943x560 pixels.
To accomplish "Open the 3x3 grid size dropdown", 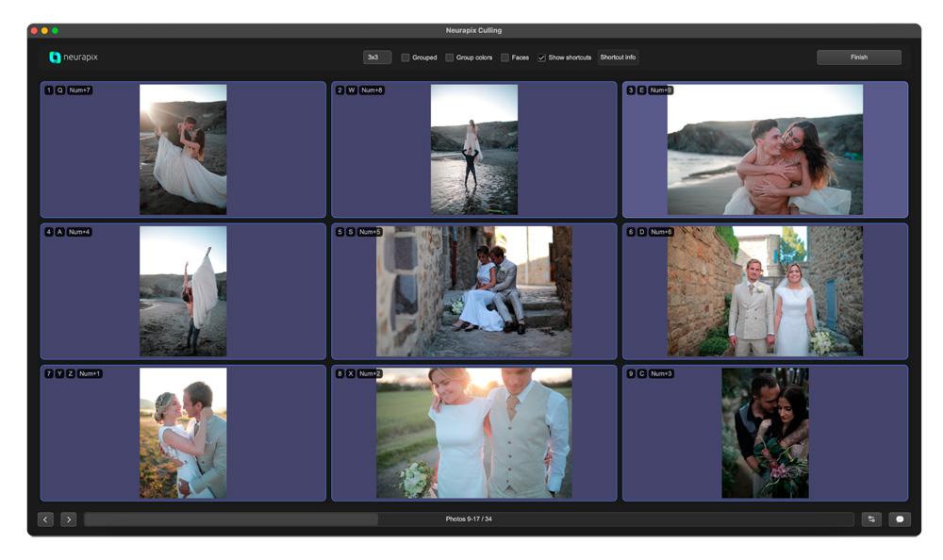I will click(x=377, y=58).
